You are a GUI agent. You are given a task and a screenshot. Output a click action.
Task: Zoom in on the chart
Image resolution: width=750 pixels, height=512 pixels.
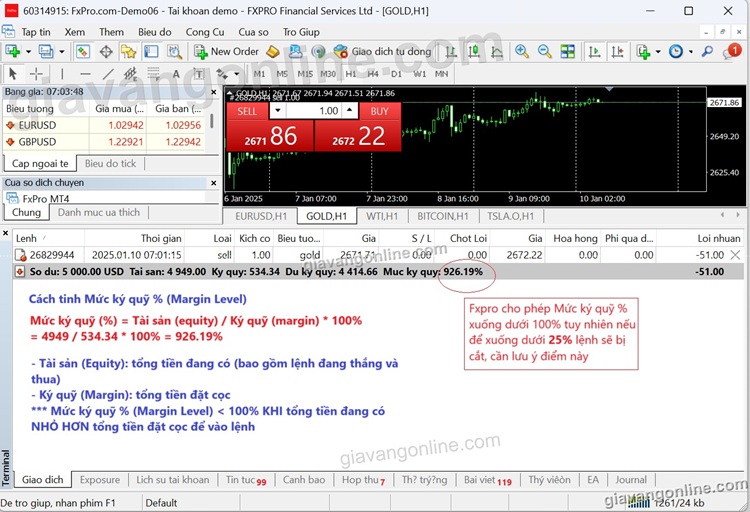pos(522,51)
